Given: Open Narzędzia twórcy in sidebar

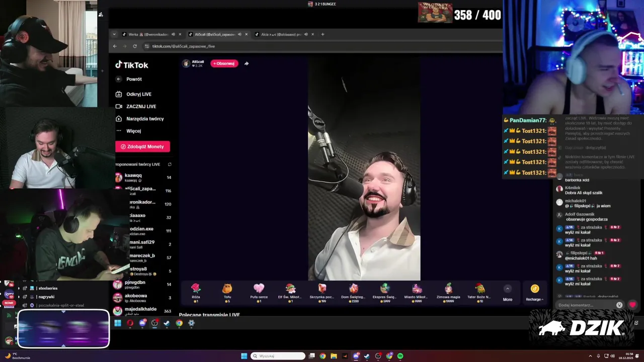Looking at the screenshot, I should click(x=140, y=119).
